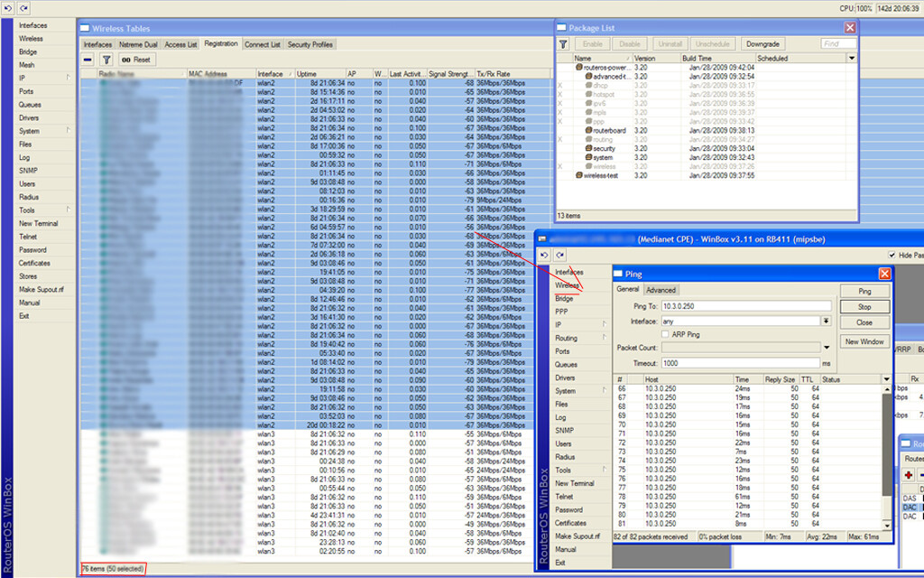Viewport: 924px width, 578px height.
Task: Click the redo icon in Medianet CPE window
Action: [559, 255]
